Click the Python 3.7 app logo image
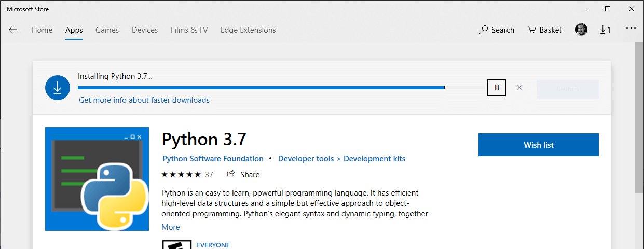The width and height of the screenshot is (644, 249). [97, 179]
